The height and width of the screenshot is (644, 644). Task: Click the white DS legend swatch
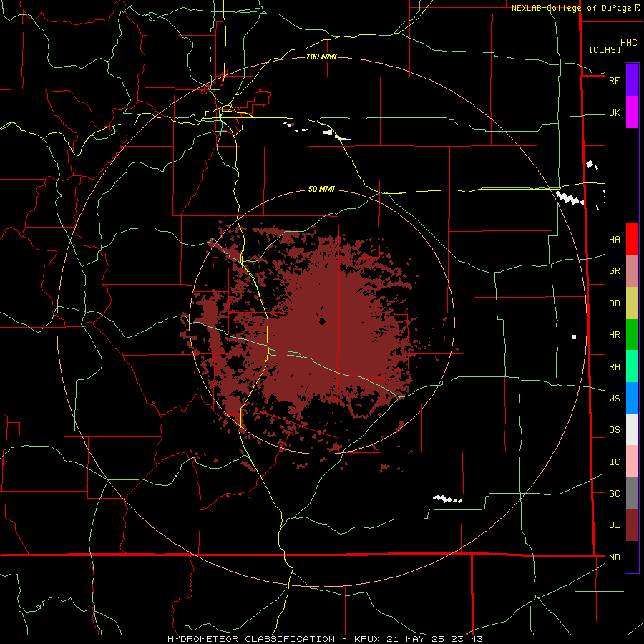[x=632, y=429]
